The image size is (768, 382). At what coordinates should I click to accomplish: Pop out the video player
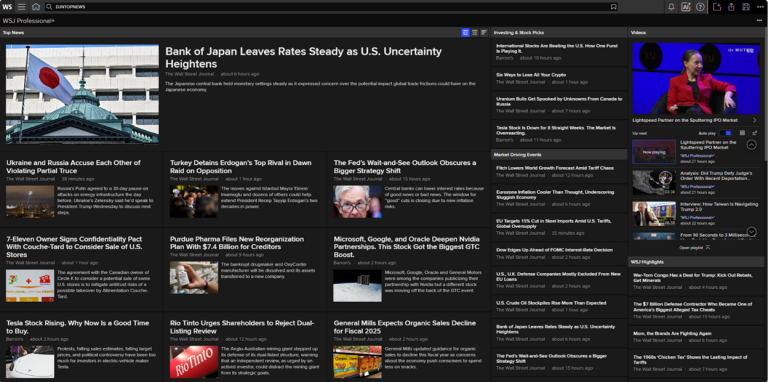pos(754,133)
